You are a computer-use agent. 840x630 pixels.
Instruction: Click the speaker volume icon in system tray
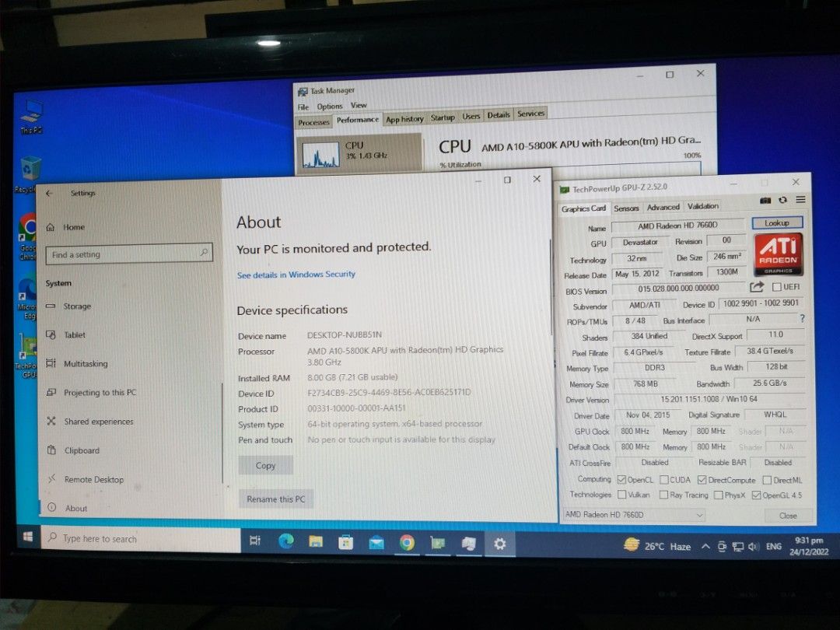coord(753,547)
